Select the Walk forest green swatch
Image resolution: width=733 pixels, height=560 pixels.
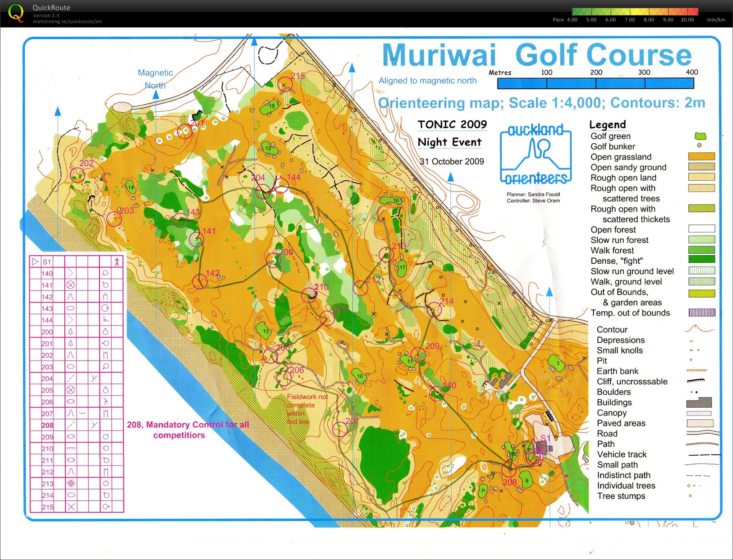(x=701, y=250)
